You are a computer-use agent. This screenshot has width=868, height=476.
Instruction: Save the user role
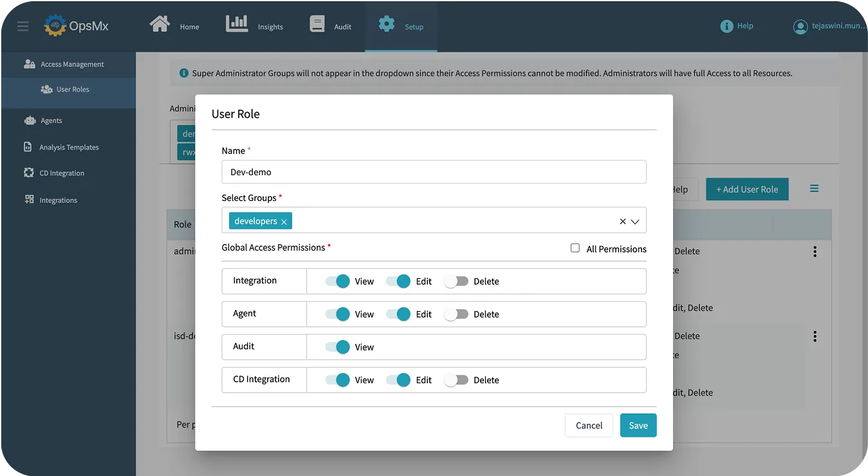(x=638, y=425)
